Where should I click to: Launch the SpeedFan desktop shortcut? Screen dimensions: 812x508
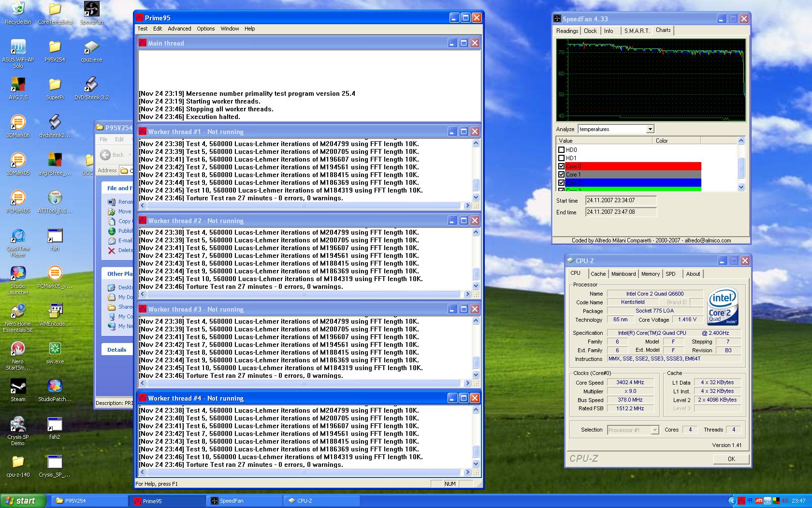91,13
